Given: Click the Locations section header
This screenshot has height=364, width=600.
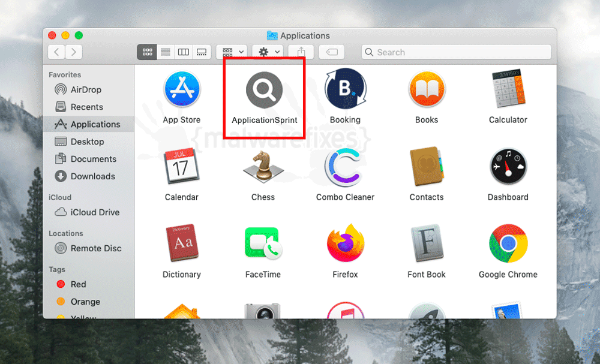Looking at the screenshot, I should pos(66,233).
